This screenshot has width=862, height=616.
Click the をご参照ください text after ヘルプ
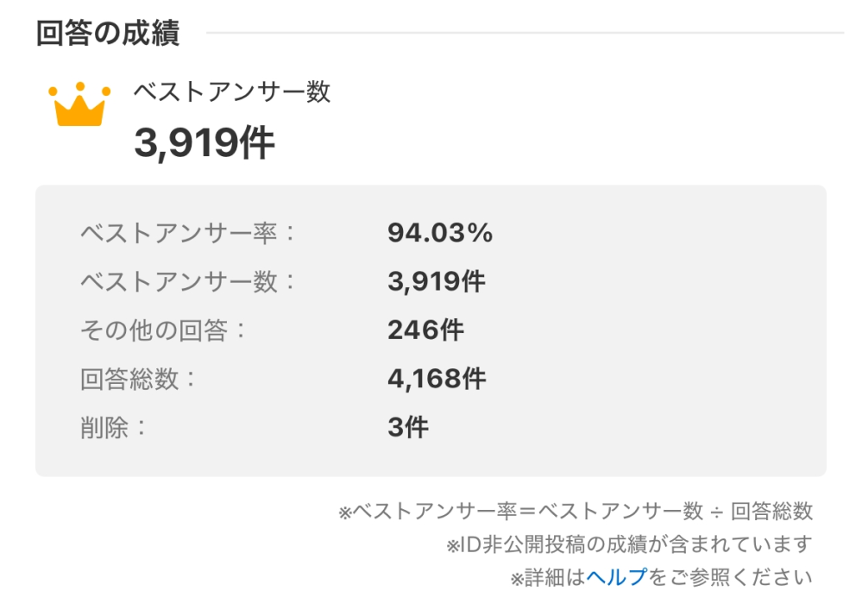tap(731, 577)
